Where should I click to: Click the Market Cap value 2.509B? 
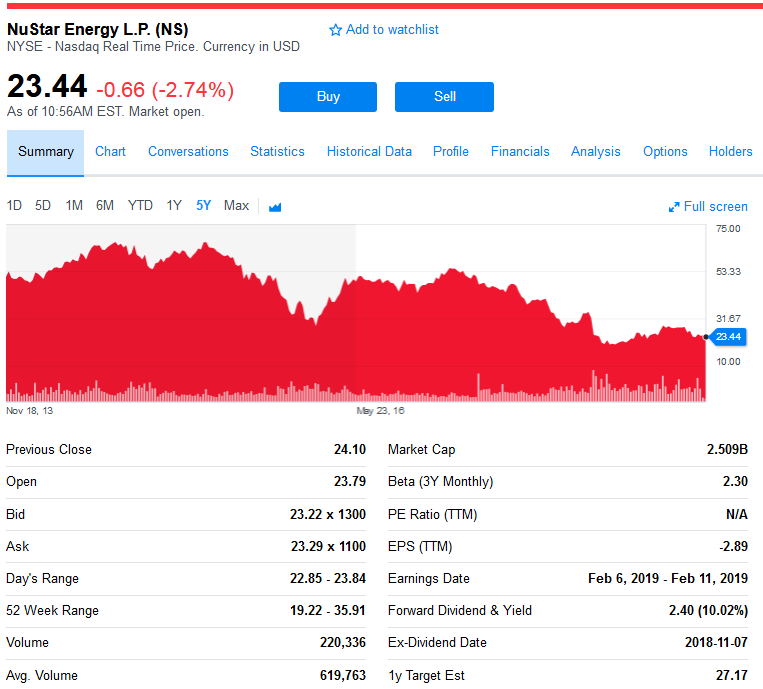[x=727, y=450]
